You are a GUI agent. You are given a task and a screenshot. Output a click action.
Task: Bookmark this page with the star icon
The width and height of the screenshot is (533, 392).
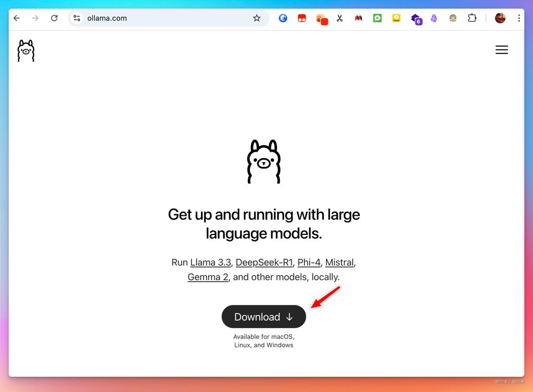pos(257,18)
